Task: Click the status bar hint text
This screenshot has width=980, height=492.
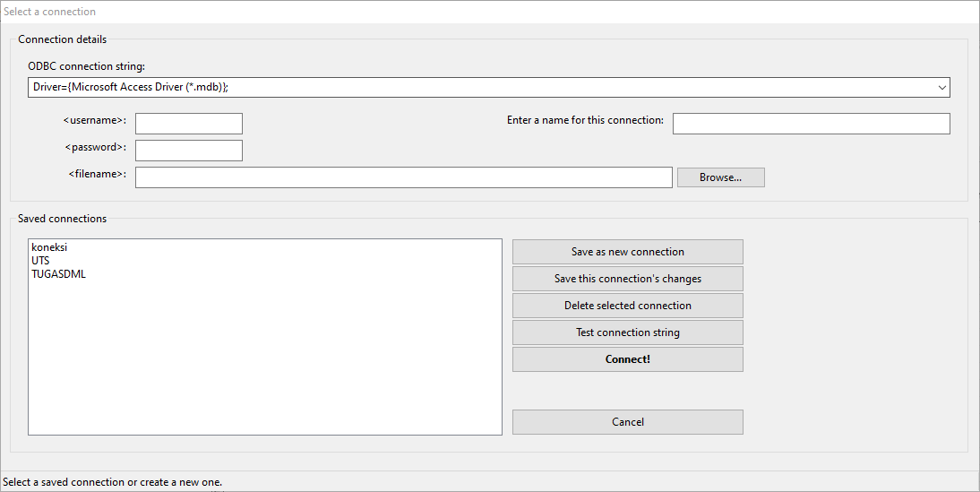Action: [113, 482]
